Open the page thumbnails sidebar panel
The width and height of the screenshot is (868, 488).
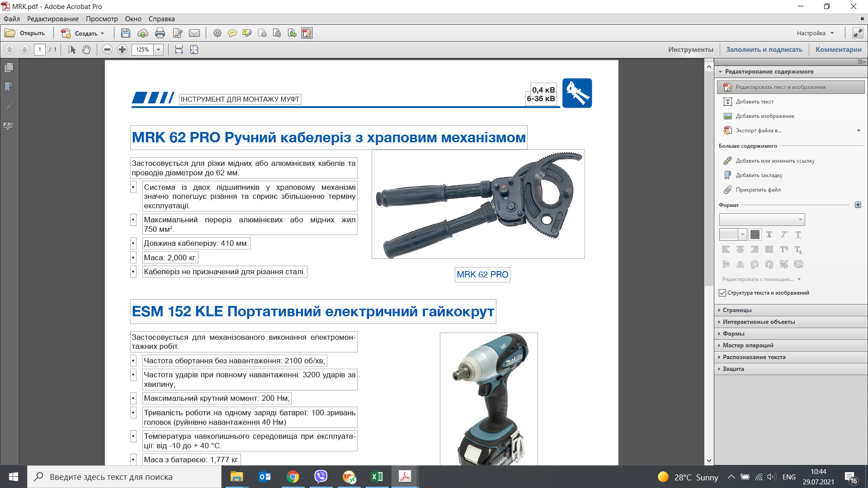[x=9, y=67]
